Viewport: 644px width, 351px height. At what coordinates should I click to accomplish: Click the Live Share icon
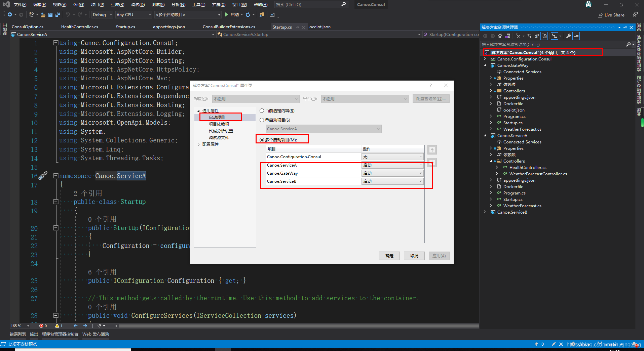click(600, 15)
